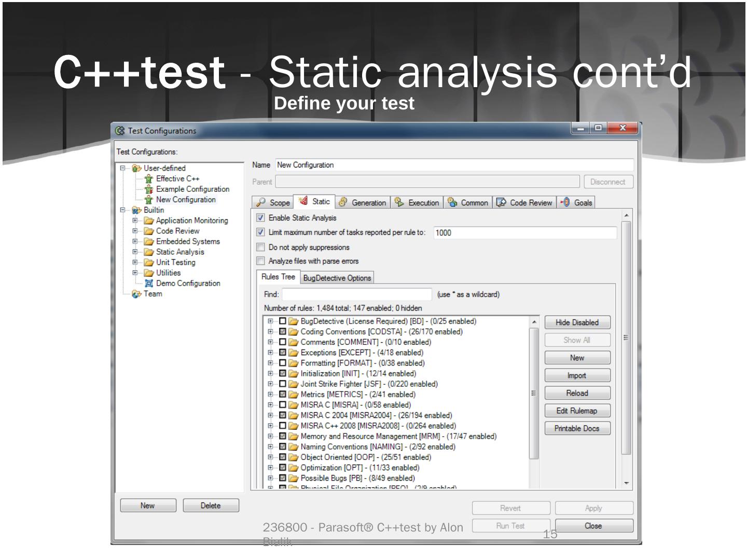Viewport: 747px width, 560px height.
Task: Expand the Application Monitoring folder
Action: (135, 220)
